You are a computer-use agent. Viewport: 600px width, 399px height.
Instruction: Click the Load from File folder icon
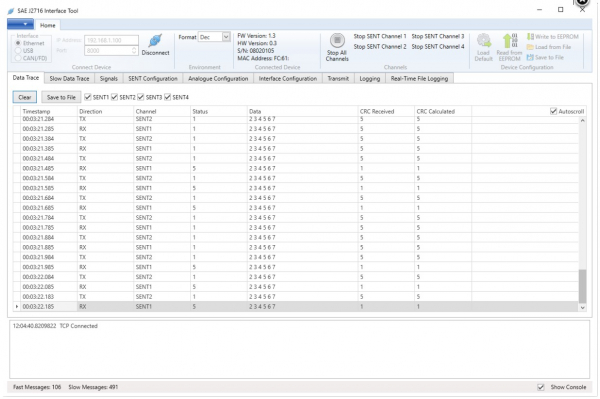point(530,47)
